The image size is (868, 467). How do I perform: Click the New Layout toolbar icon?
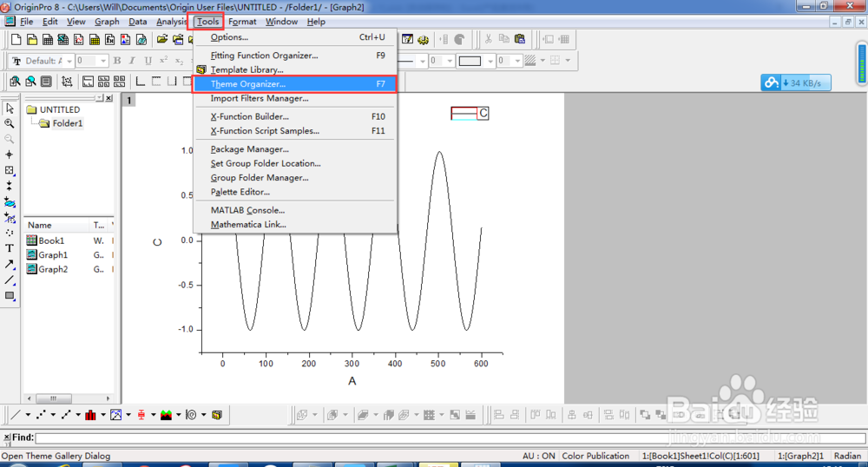pos(126,39)
